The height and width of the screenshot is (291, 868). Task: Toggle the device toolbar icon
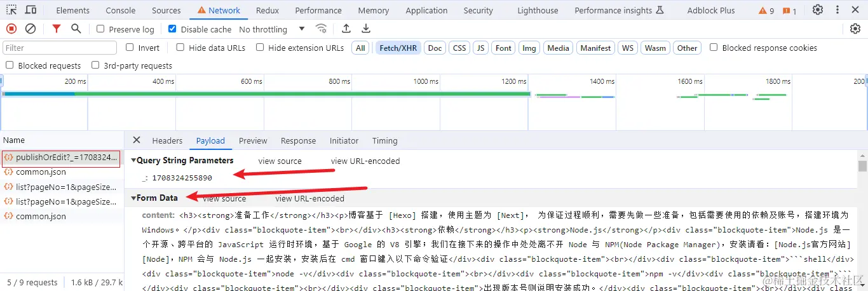point(31,10)
